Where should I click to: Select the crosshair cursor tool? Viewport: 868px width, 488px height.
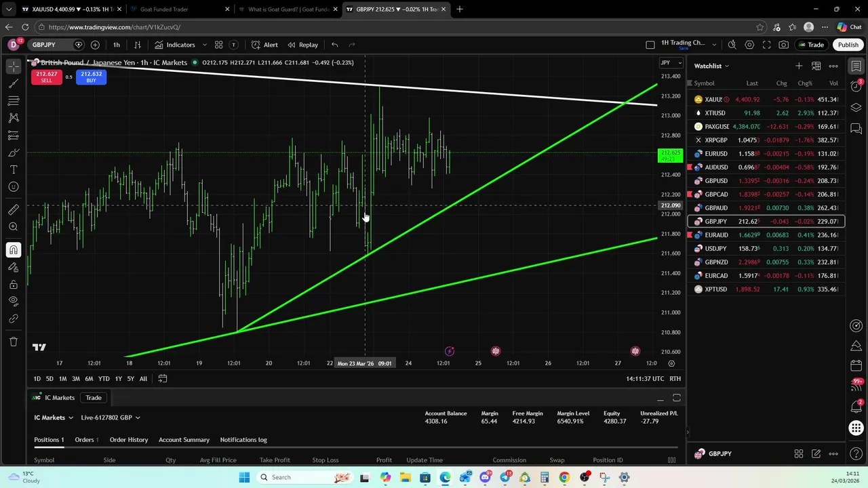coord(14,66)
